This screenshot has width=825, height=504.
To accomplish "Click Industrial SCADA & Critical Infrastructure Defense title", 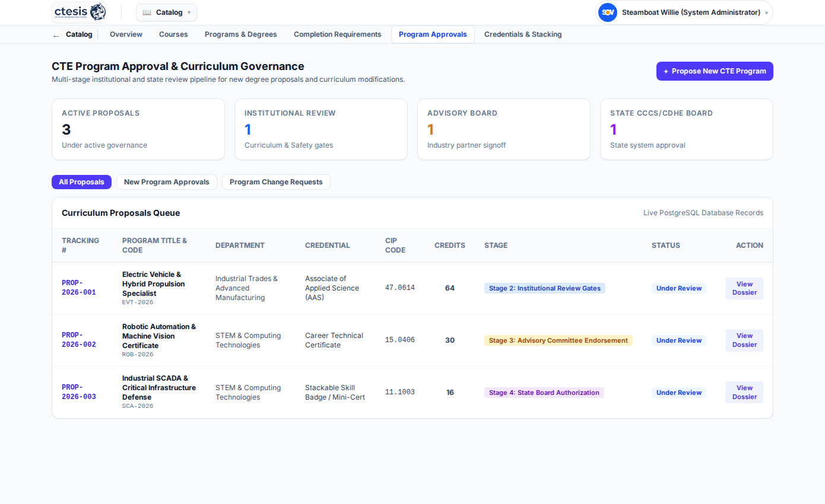I will 159,388.
